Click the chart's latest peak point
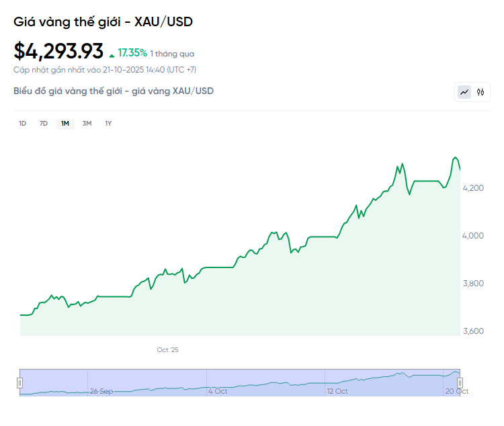 coord(455,157)
